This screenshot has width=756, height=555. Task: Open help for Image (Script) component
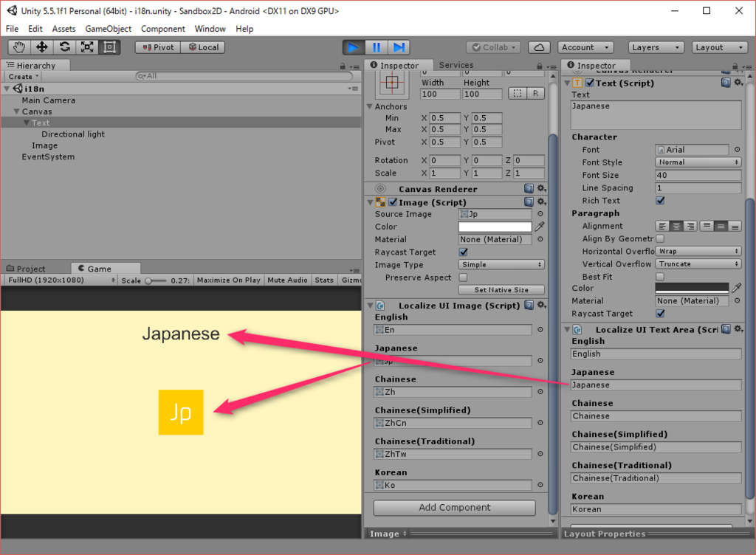529,202
